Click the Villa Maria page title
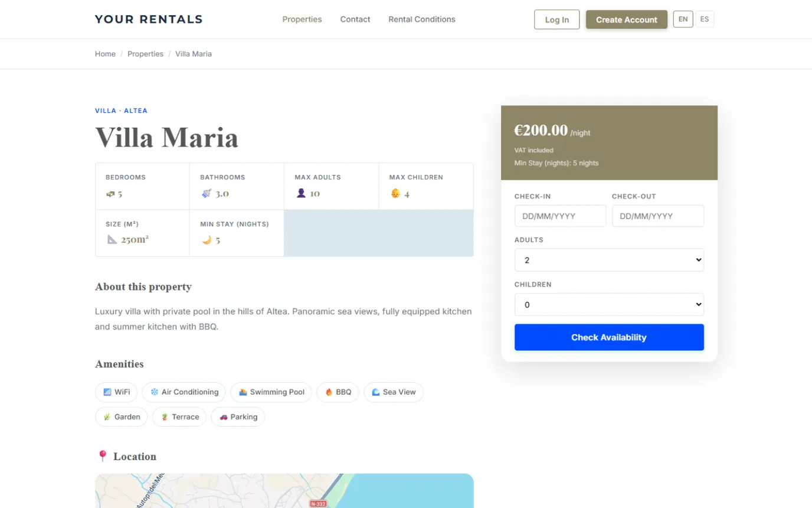 pos(167,138)
